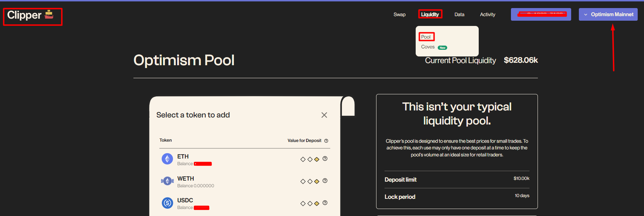Click the ETH row help icon
Screen dimensions: 644x216
click(325, 158)
